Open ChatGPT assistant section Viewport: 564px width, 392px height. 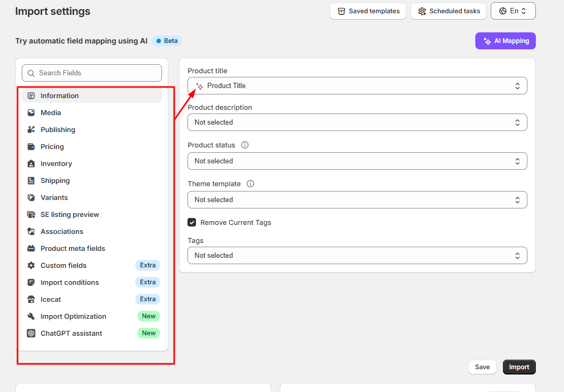(92, 334)
